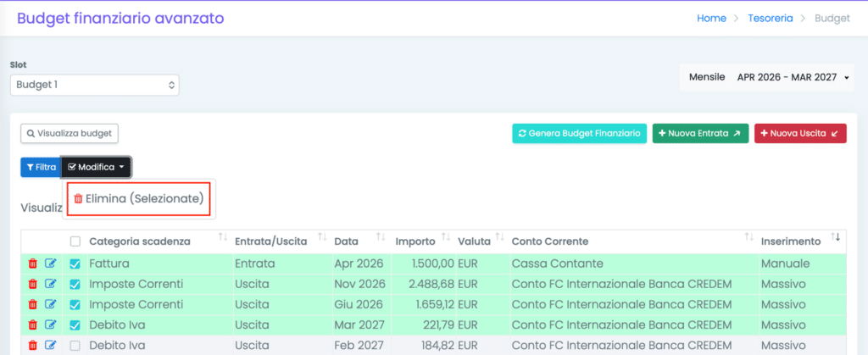Screen dimensions: 868x355
Task: Tick the Feb 2027 Debito Iva checkbox
Action: click(75, 345)
